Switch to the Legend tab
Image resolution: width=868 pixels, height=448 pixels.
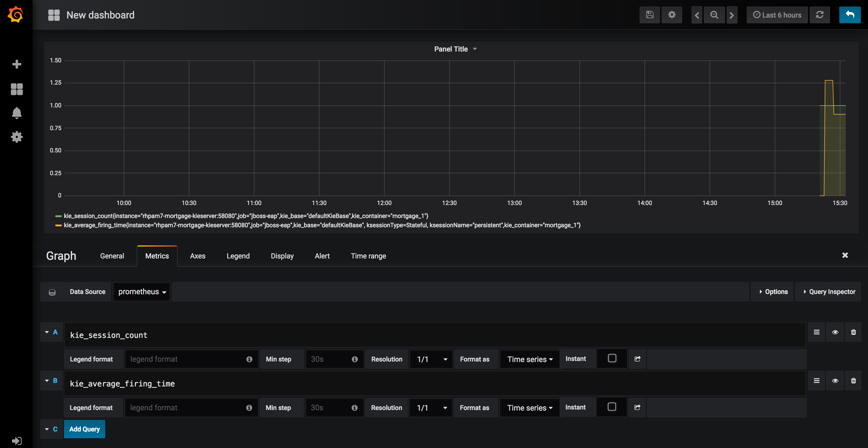click(238, 256)
